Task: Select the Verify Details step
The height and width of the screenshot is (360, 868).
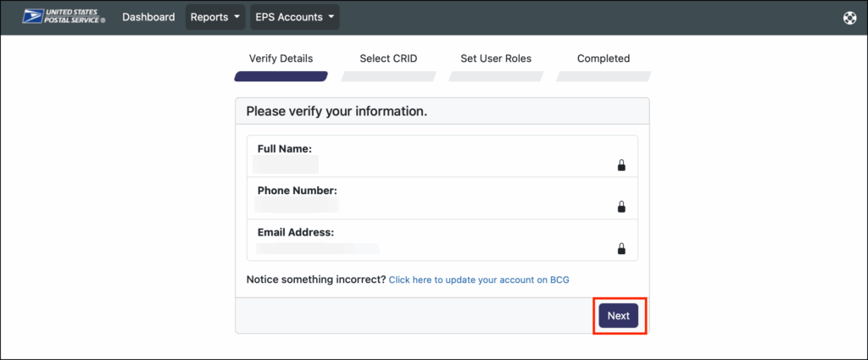Action: 281,58
